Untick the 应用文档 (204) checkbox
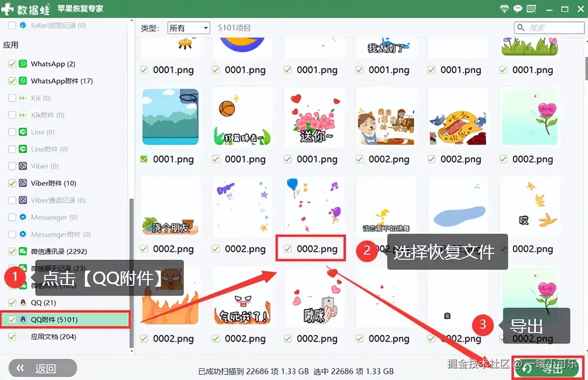 pos(12,337)
